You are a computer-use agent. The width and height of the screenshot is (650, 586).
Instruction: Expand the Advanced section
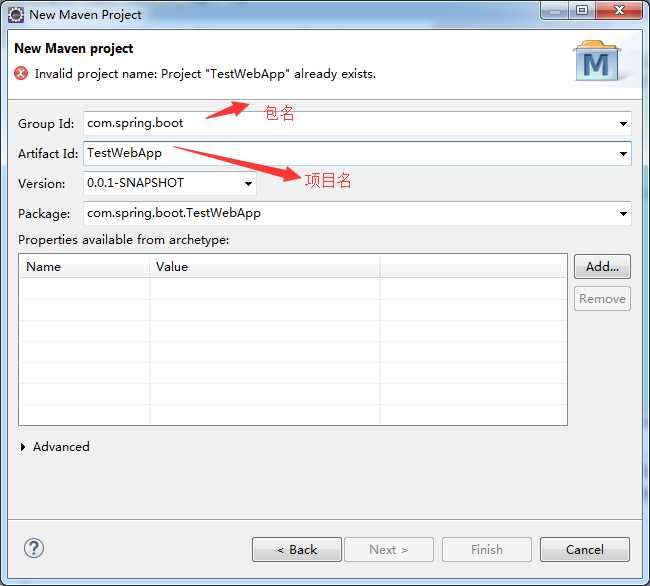[x=23, y=447]
